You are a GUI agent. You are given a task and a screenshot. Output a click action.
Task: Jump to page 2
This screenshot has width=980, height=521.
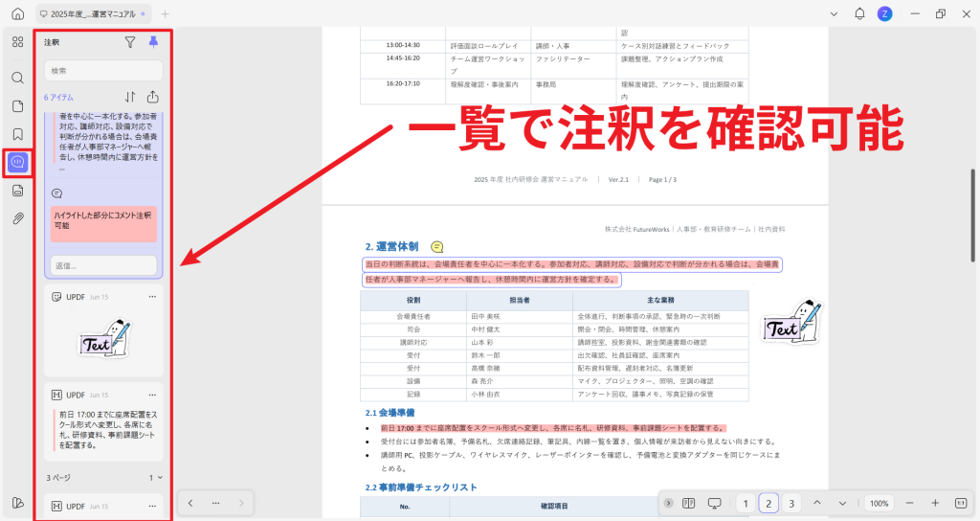[768, 504]
